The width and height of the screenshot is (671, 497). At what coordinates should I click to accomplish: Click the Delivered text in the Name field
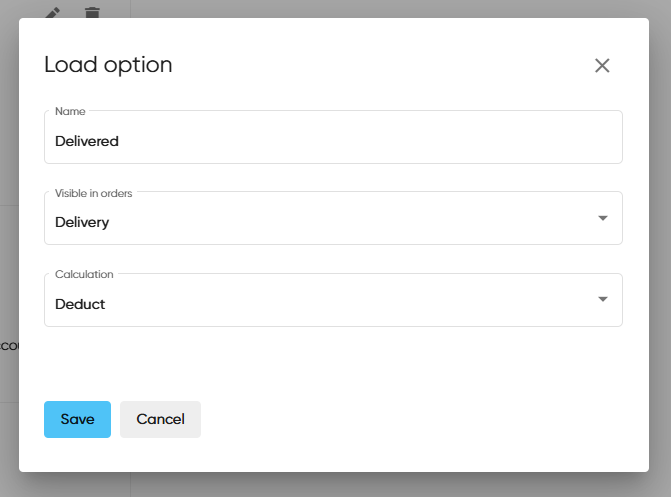point(87,141)
